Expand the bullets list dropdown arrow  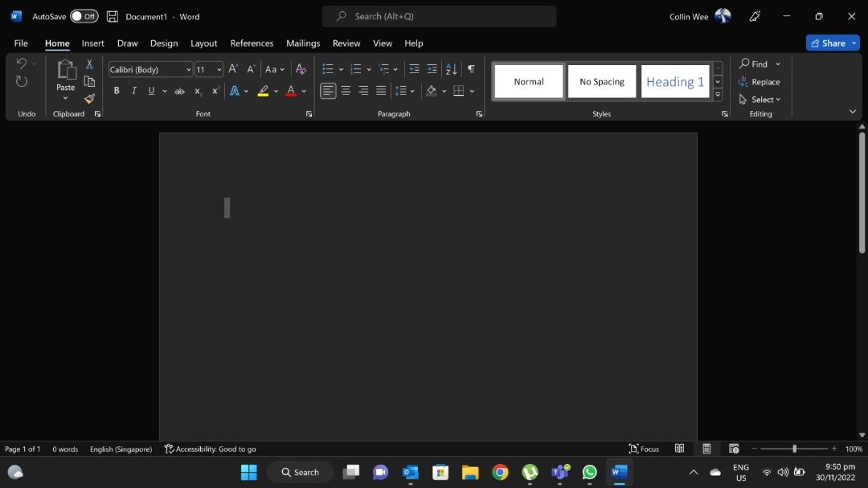coord(341,69)
